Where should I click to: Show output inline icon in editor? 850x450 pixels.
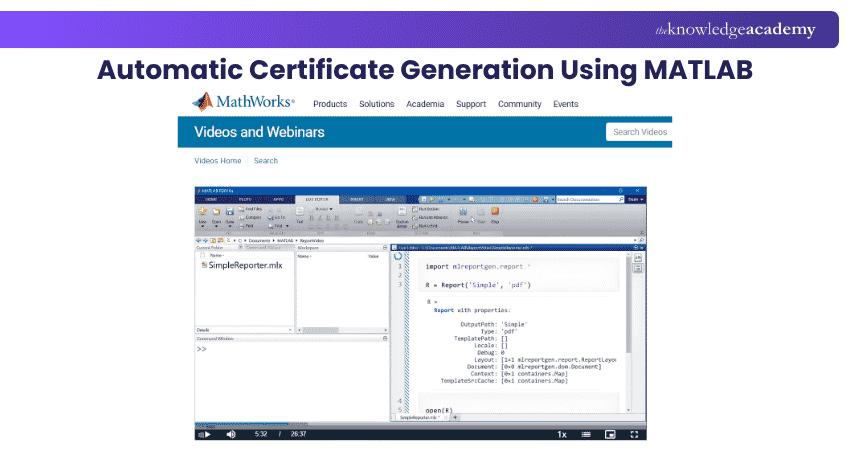(638, 268)
